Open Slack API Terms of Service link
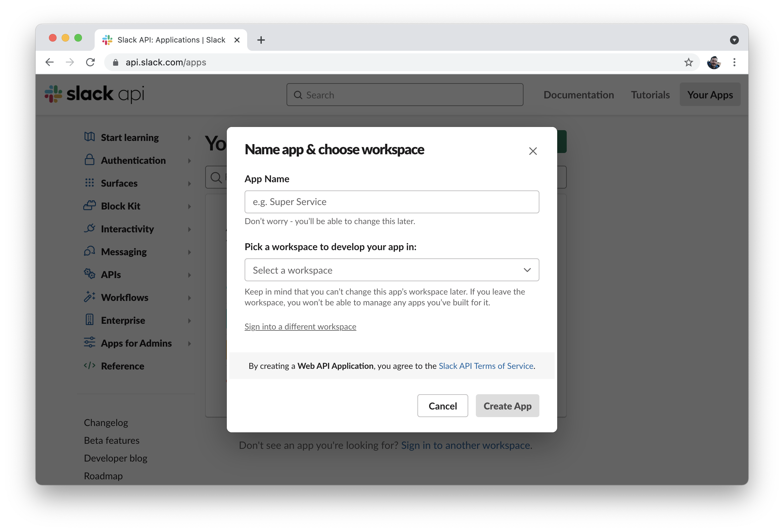Viewport: 784px width, 532px height. click(x=486, y=366)
